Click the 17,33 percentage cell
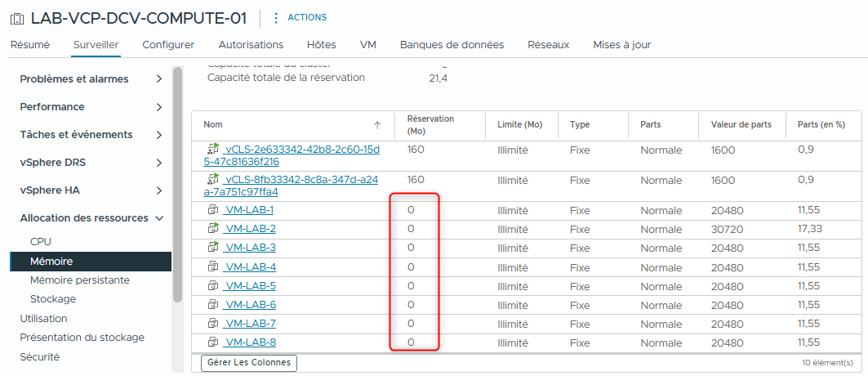The width and height of the screenshot is (868, 376). click(x=808, y=228)
